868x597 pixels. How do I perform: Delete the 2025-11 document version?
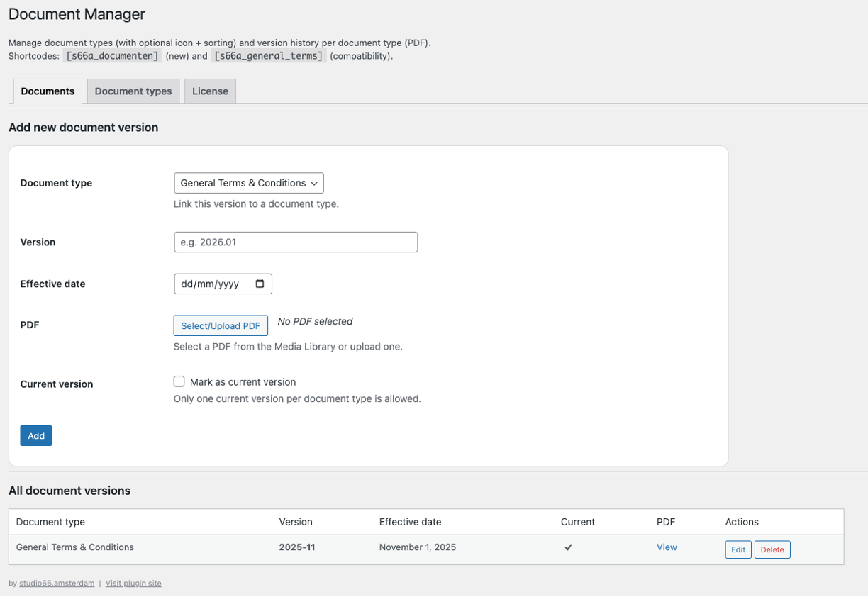(x=772, y=549)
